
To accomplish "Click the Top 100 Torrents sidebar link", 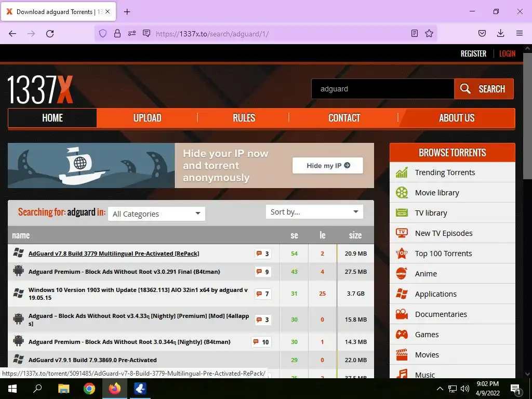I will [444, 254].
